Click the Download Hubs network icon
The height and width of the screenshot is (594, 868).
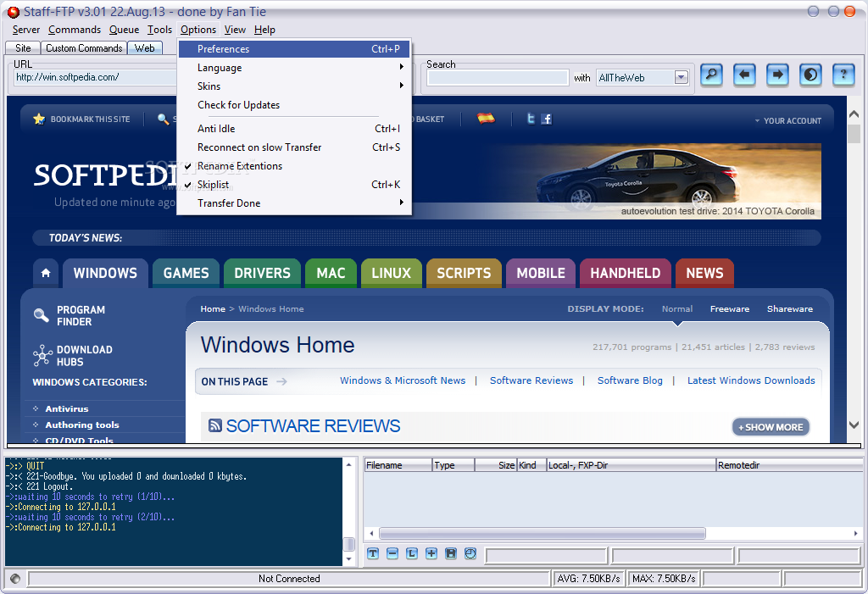[x=42, y=355]
